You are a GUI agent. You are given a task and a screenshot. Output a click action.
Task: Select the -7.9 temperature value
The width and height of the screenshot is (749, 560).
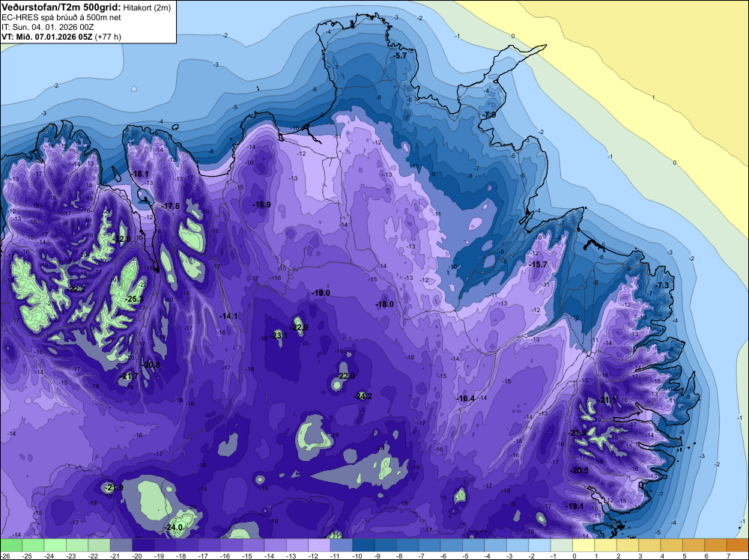click(x=488, y=115)
